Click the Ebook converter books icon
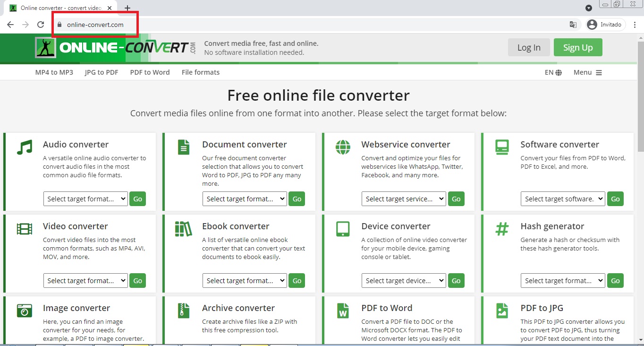The image size is (644, 346). 183,229
